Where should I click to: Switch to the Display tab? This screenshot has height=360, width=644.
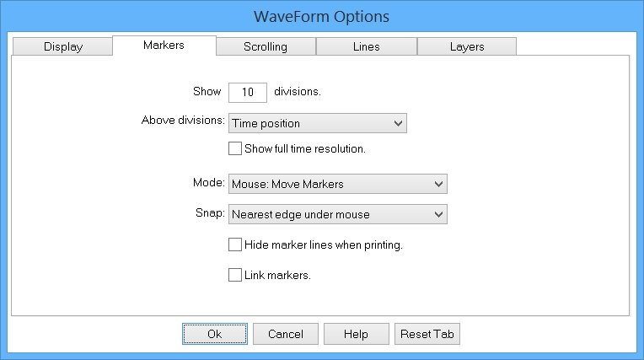coord(63,46)
